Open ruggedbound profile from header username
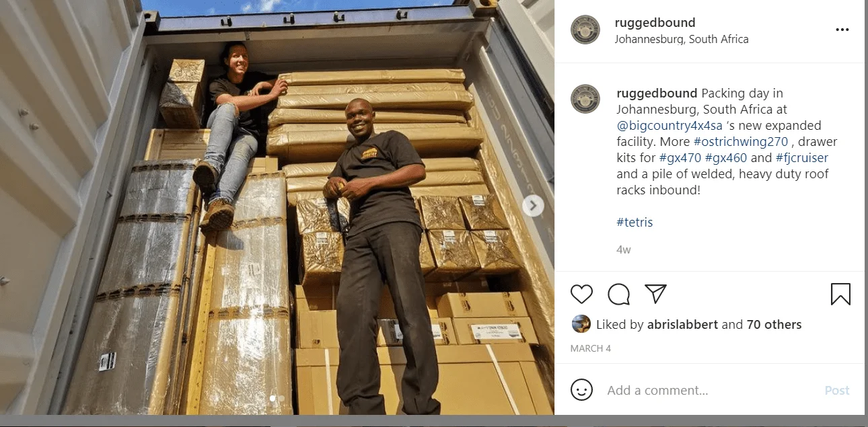Screen dimensions: 868x427 tap(655, 23)
